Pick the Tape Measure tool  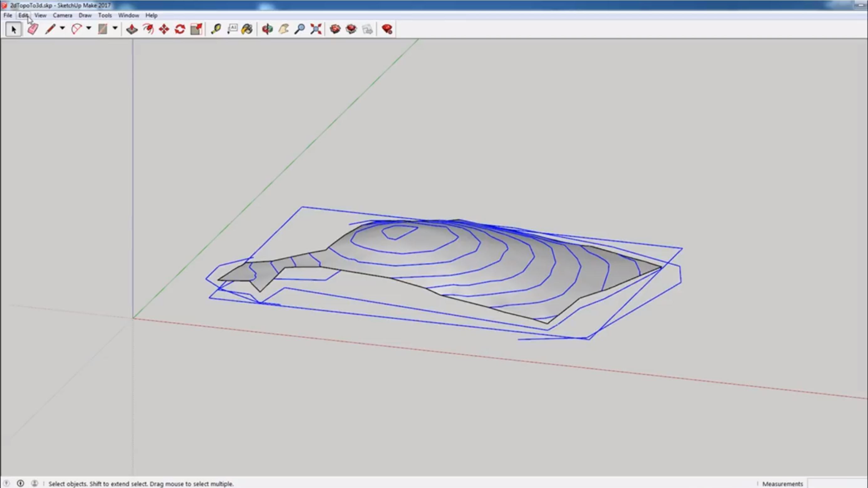click(x=216, y=29)
